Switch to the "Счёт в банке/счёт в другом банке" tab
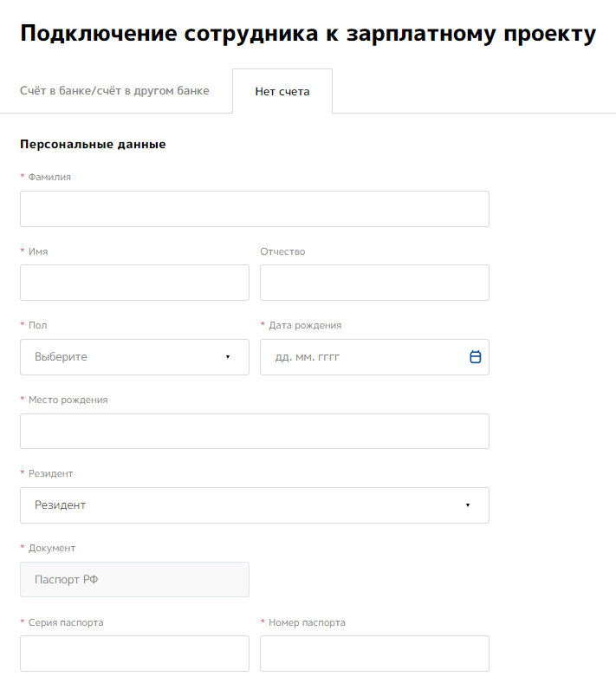Screen dimensions: 616x690 coord(114,91)
